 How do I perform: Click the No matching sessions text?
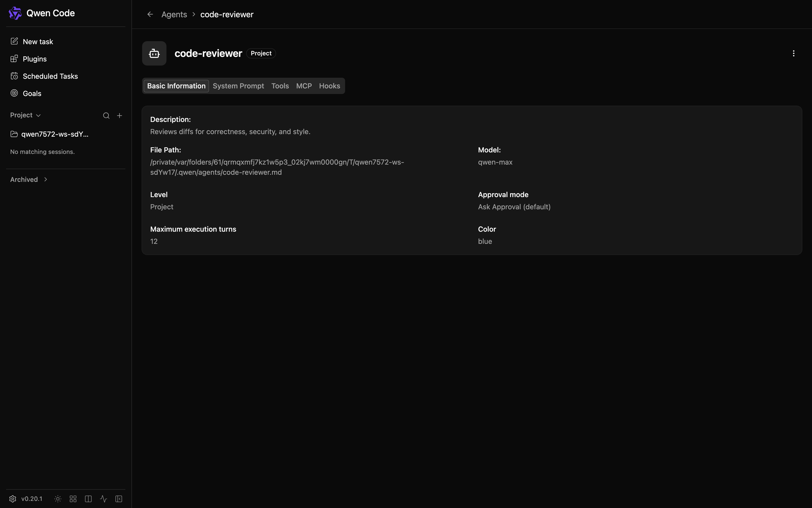pyautogui.click(x=42, y=152)
